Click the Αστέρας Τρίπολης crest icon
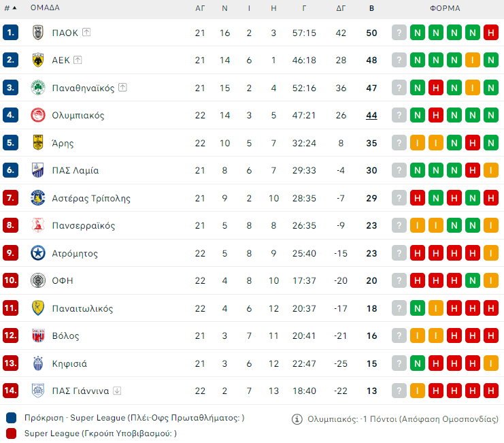This screenshot has height=443, width=504. coord(38,198)
